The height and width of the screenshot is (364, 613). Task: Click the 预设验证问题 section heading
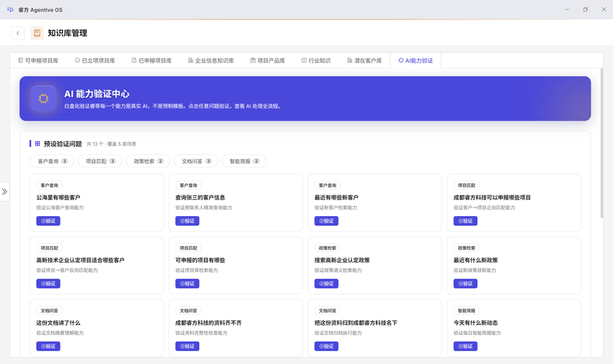click(63, 144)
